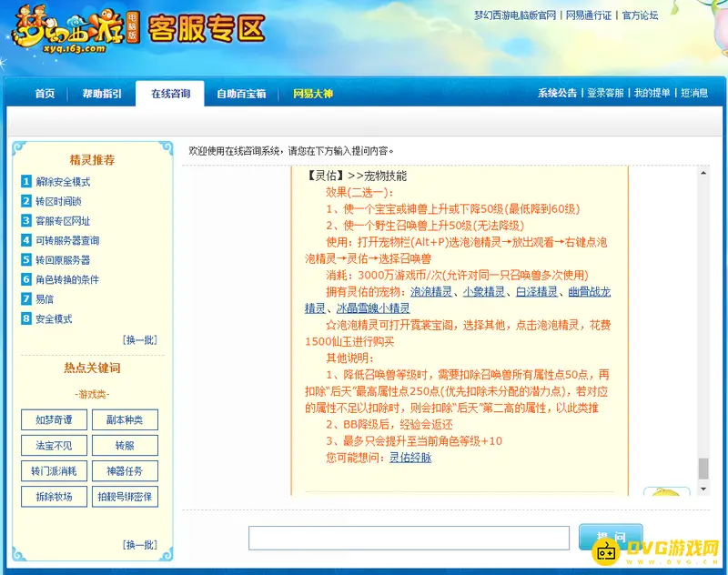Select 解除安全模式 recommendation

63,182
